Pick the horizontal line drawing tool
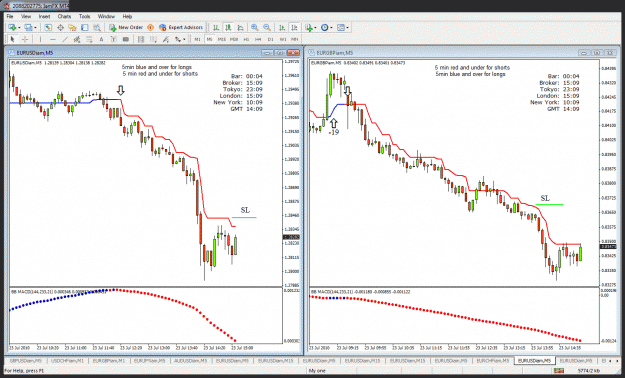The image size is (625, 378). pos(53,39)
